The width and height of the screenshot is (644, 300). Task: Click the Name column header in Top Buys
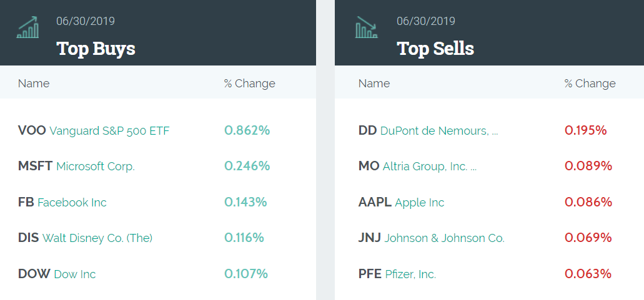tap(34, 84)
